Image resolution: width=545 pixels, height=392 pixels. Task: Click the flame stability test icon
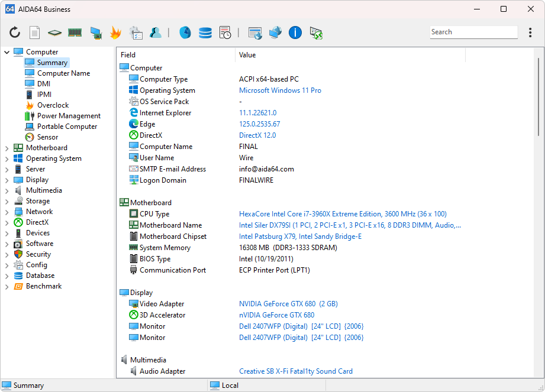click(x=115, y=33)
